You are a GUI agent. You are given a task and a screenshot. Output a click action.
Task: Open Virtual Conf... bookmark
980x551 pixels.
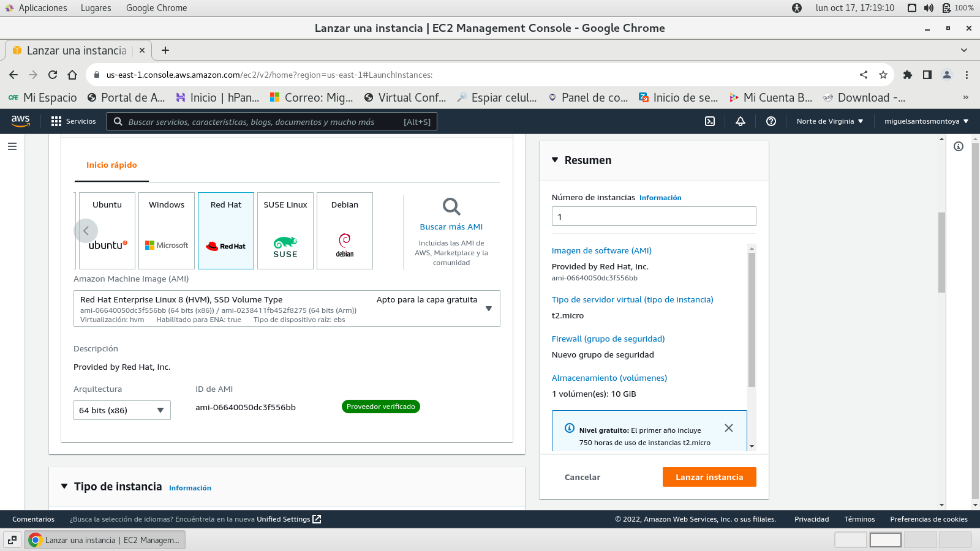click(x=405, y=97)
